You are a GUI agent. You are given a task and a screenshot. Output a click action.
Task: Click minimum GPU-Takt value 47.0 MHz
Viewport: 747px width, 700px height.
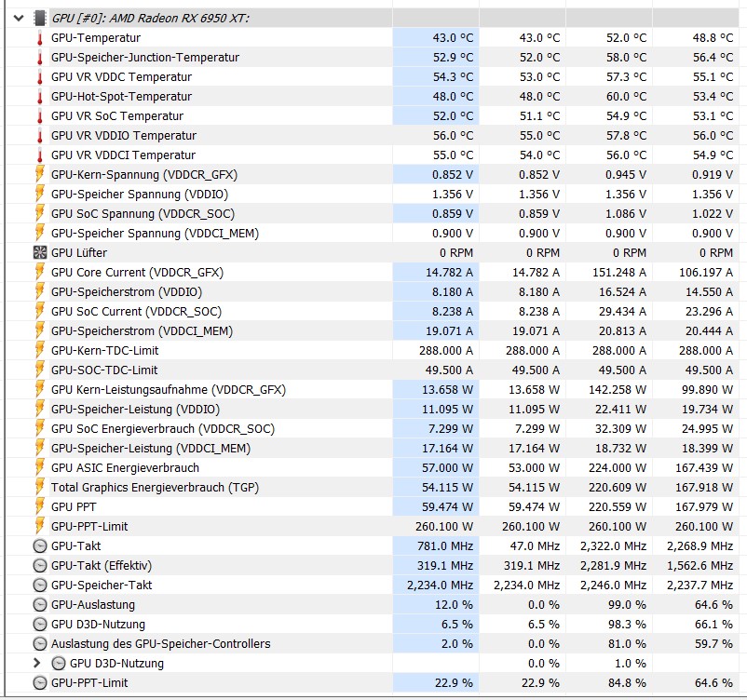(535, 545)
